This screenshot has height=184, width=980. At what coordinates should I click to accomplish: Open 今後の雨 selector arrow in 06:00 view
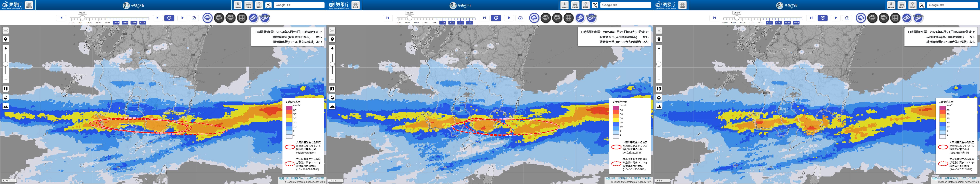[x=791, y=8]
